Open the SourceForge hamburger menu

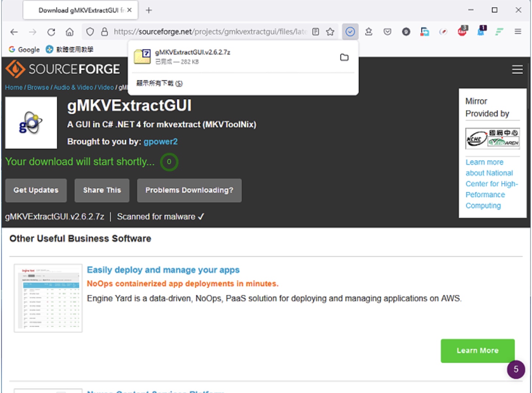[x=517, y=69]
